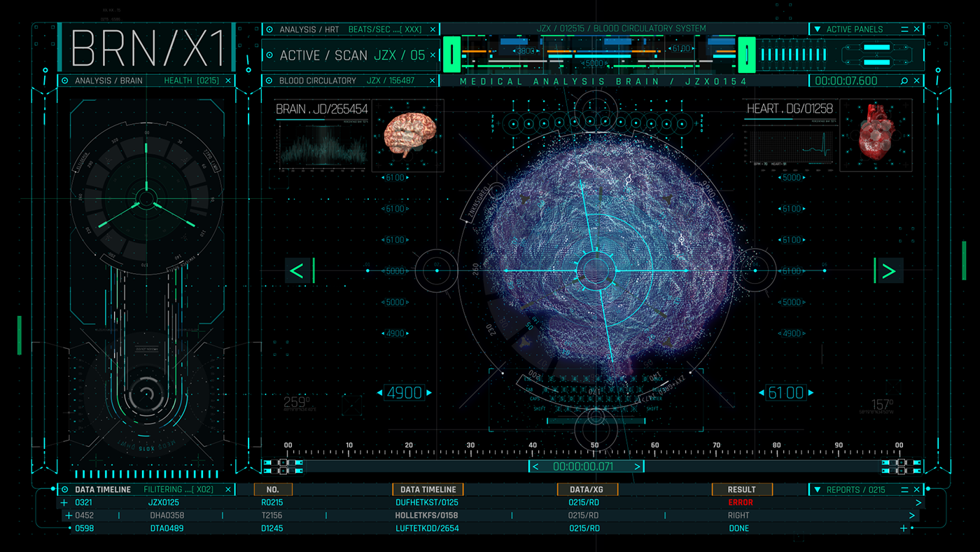The width and height of the screenshot is (980, 552).
Task: Click the JZX0125 cell
Action: point(164,502)
